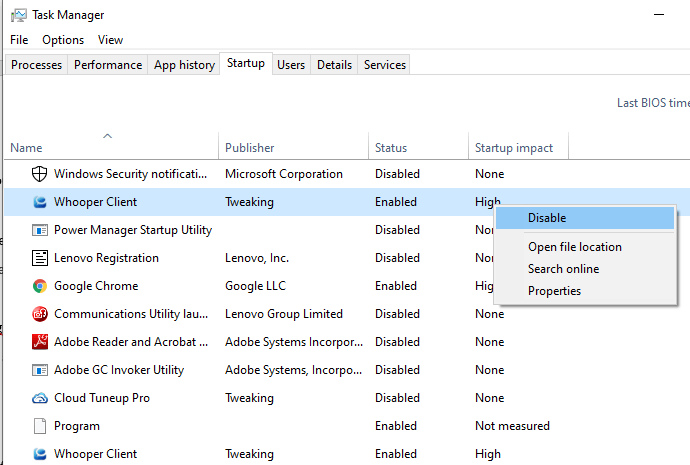This screenshot has height=465, width=690.
Task: Select the Cloud Tuneup Pro name
Action: pyautogui.click(x=102, y=398)
